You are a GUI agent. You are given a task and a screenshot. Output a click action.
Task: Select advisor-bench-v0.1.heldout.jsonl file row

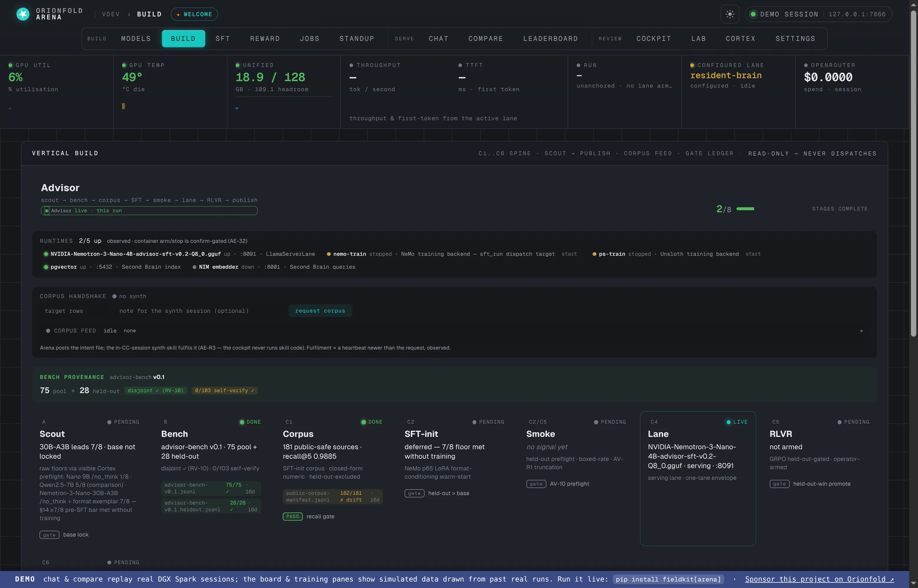click(x=211, y=506)
